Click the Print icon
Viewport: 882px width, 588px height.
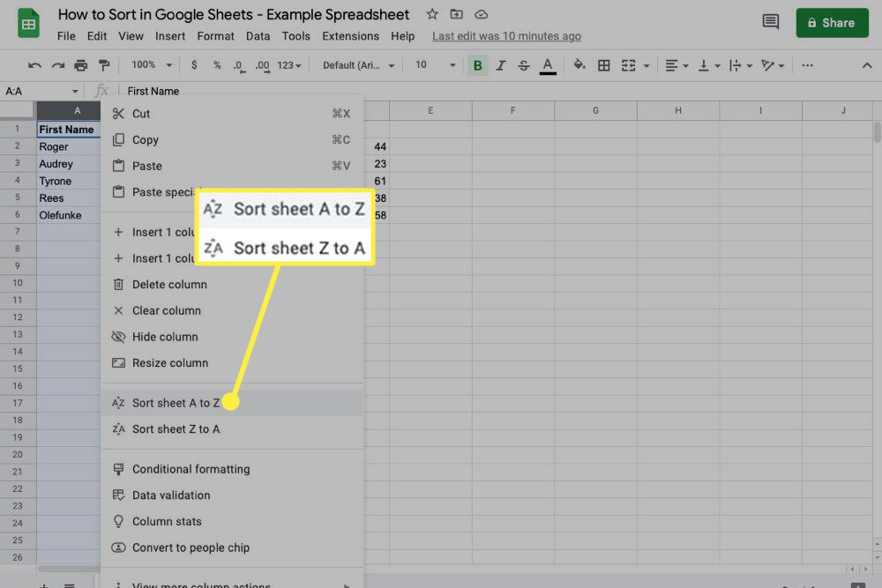click(x=81, y=66)
